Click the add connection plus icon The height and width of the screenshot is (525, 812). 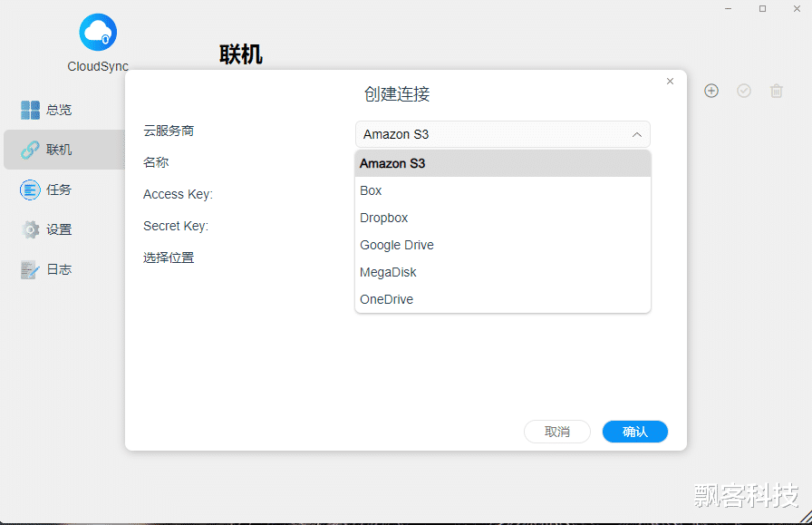(x=711, y=91)
